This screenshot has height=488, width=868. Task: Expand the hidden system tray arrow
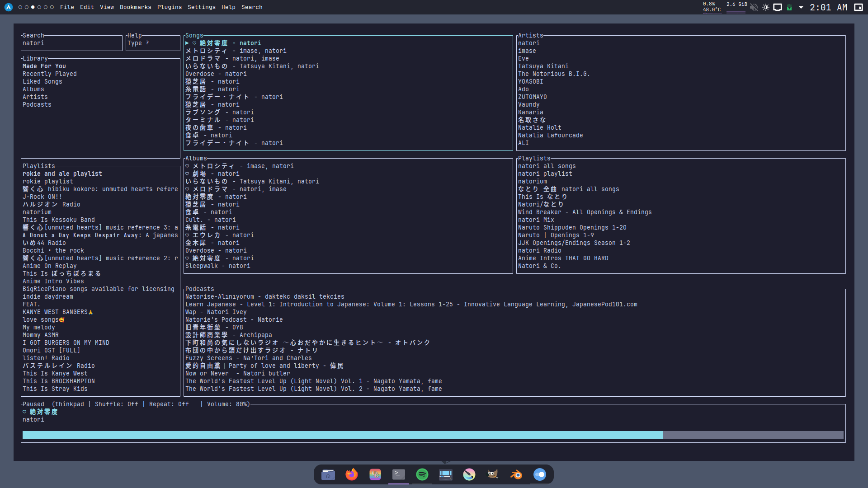tap(801, 7)
